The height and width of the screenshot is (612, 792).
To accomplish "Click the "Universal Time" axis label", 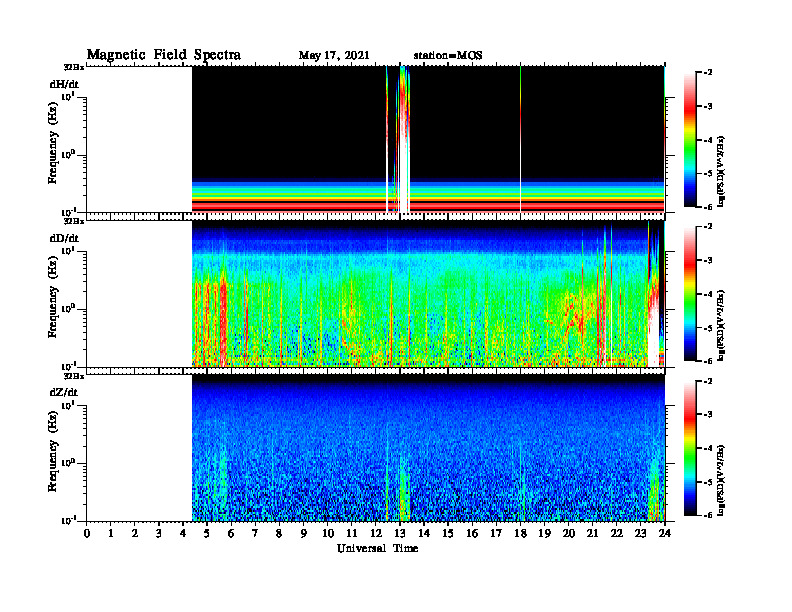I will pyautogui.click(x=377, y=548).
